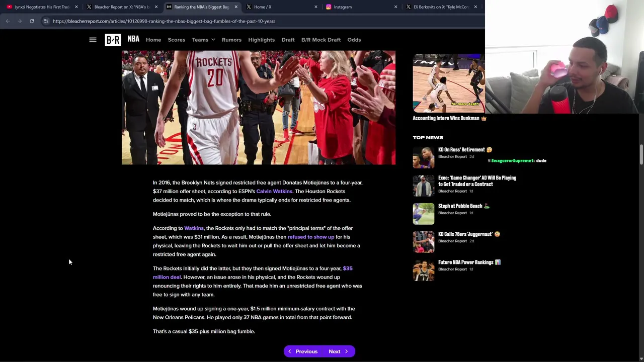
Task: Open "Steph at Pebble Beach" story
Action: (x=464, y=206)
